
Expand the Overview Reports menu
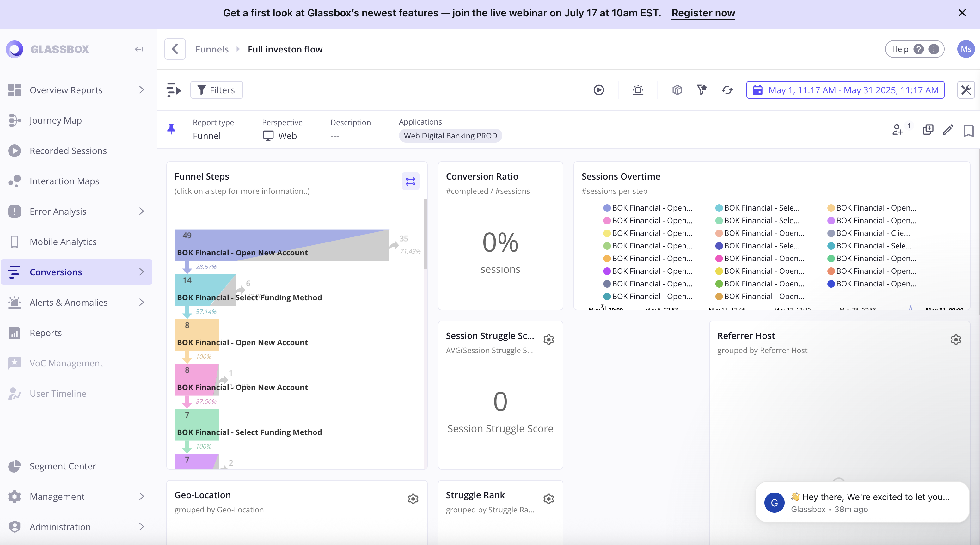[141, 90]
